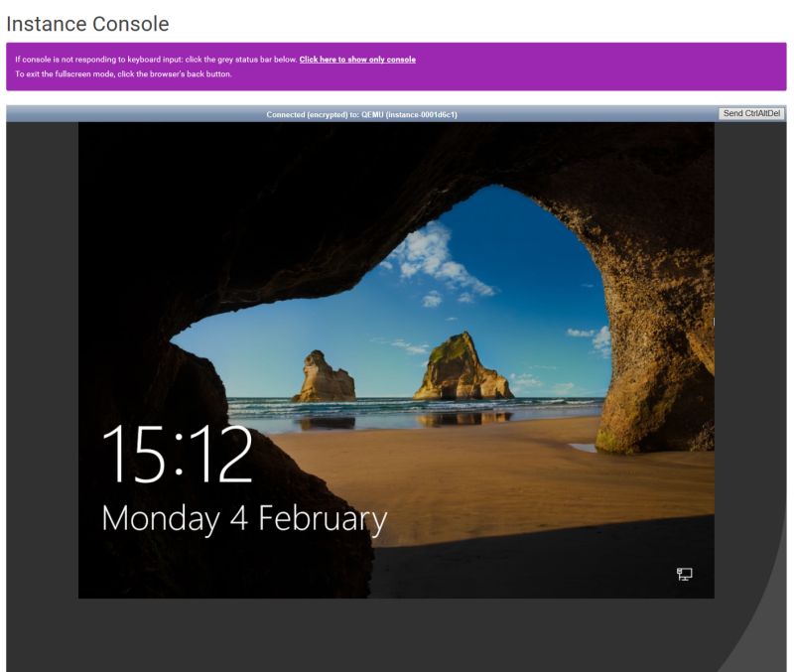Click the "Instance Console" page heading
The height and width of the screenshot is (672, 794).
click(86, 23)
